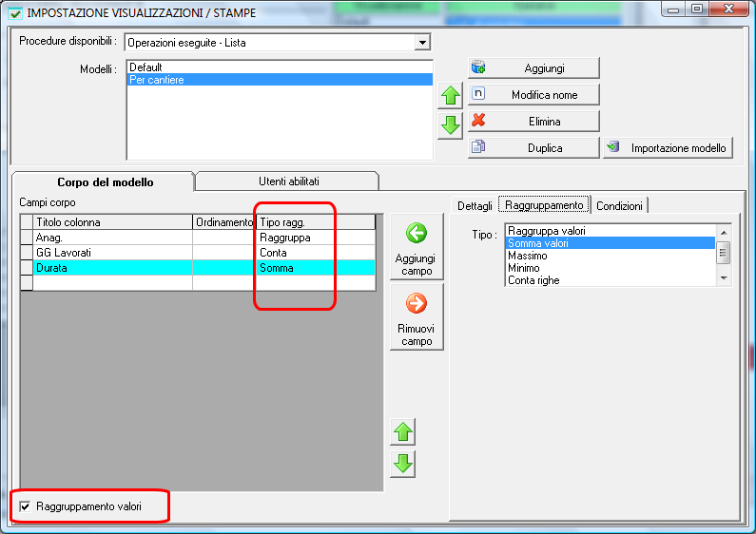Switch to the Corpo del modello tab

click(x=104, y=182)
